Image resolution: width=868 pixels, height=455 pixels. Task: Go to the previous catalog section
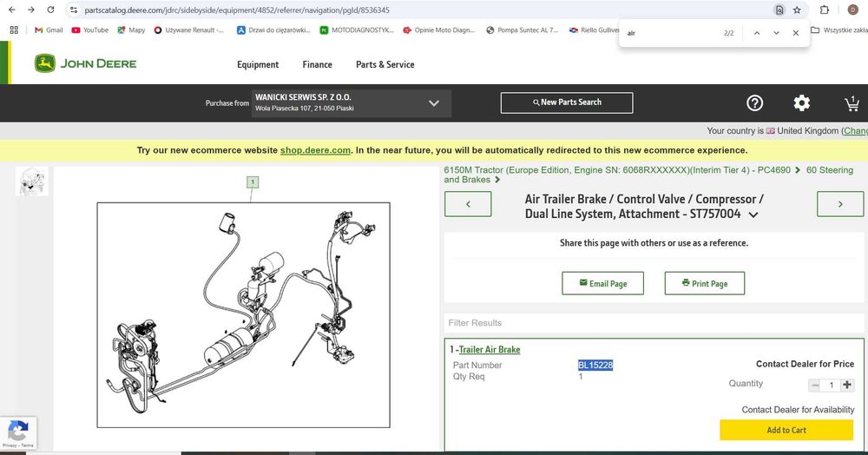pos(468,204)
